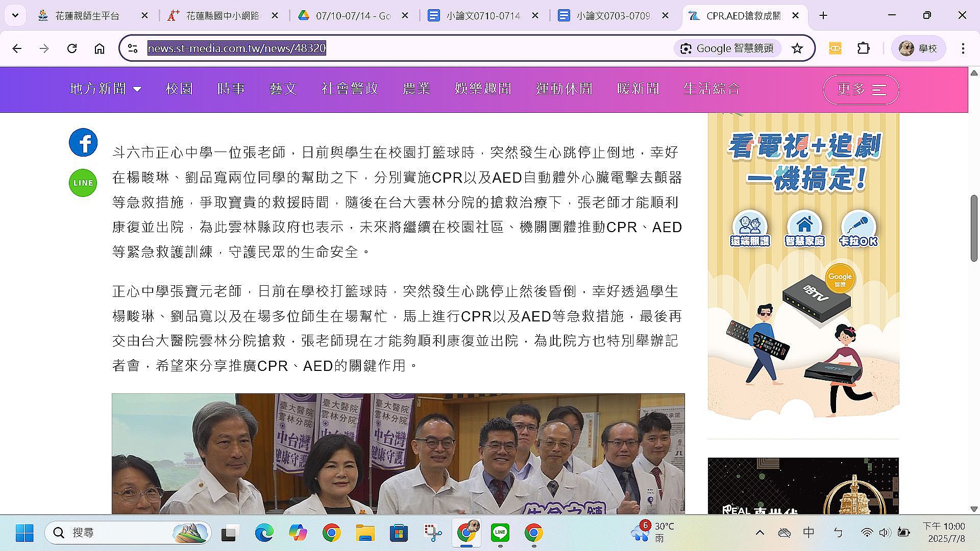Share article via LINE icon
The height and width of the screenshot is (551, 980).
(x=83, y=183)
